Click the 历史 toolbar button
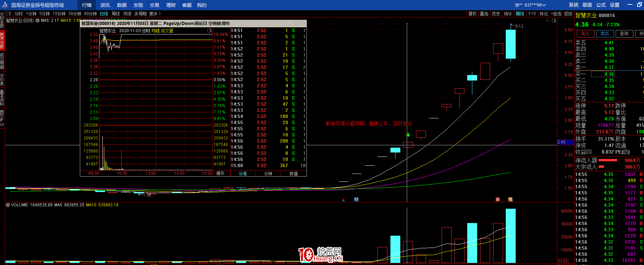 point(496,14)
